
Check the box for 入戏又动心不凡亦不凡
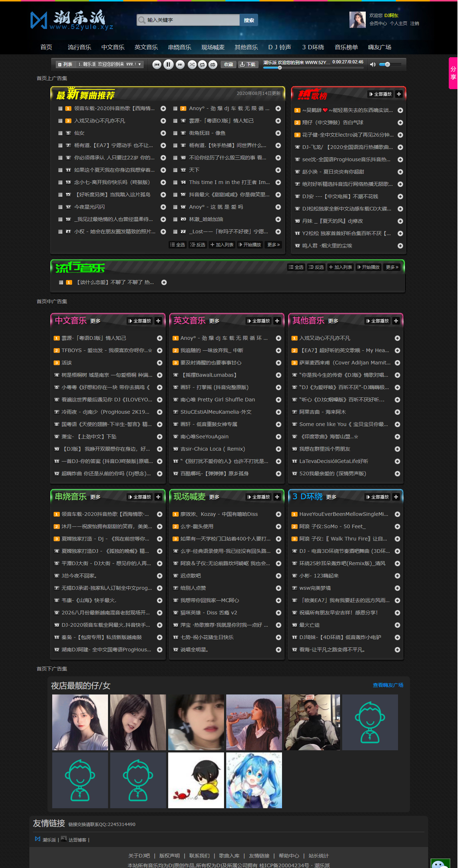[x=61, y=121]
